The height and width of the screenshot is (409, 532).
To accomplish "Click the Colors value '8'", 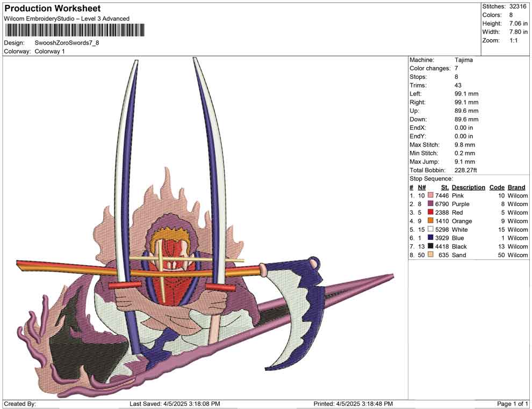I will [x=511, y=15].
